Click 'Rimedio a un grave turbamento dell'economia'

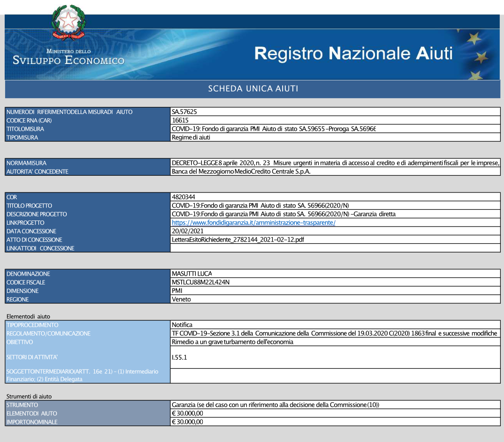click(233, 342)
